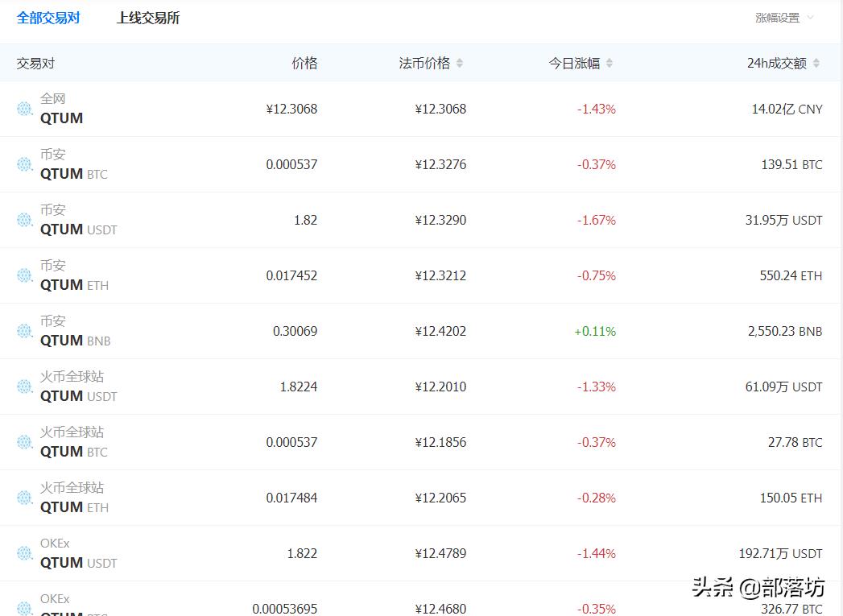Select the 0.017452 price value
843x616 pixels.
292,275
